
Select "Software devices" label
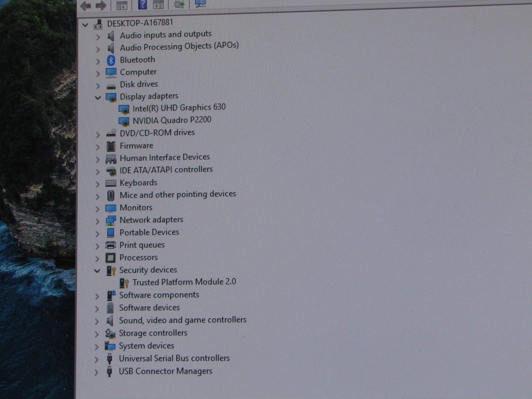149,308
